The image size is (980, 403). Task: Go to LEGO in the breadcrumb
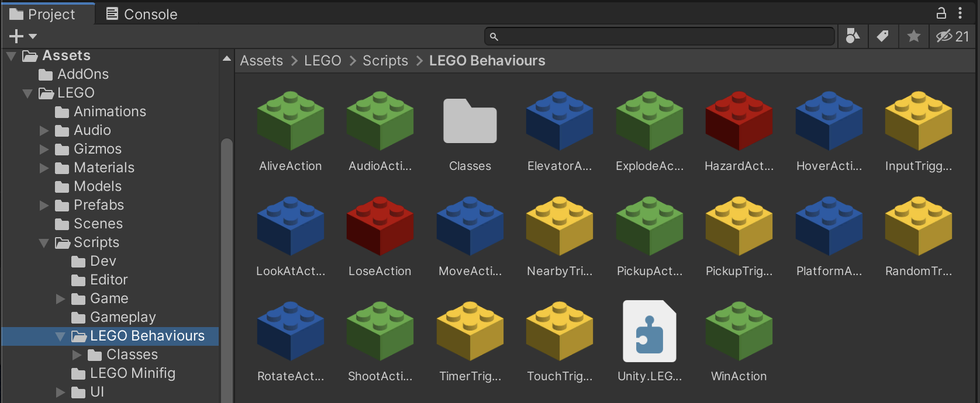click(323, 61)
